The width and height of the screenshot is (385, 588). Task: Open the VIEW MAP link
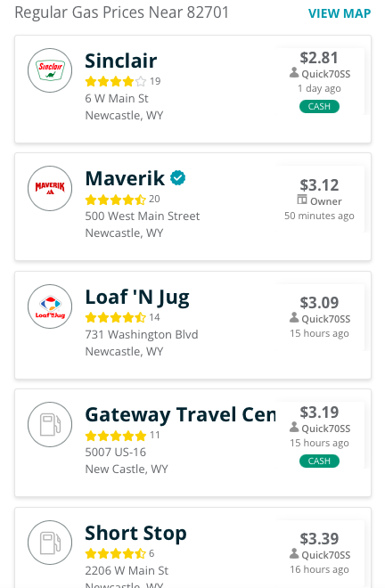point(340,13)
